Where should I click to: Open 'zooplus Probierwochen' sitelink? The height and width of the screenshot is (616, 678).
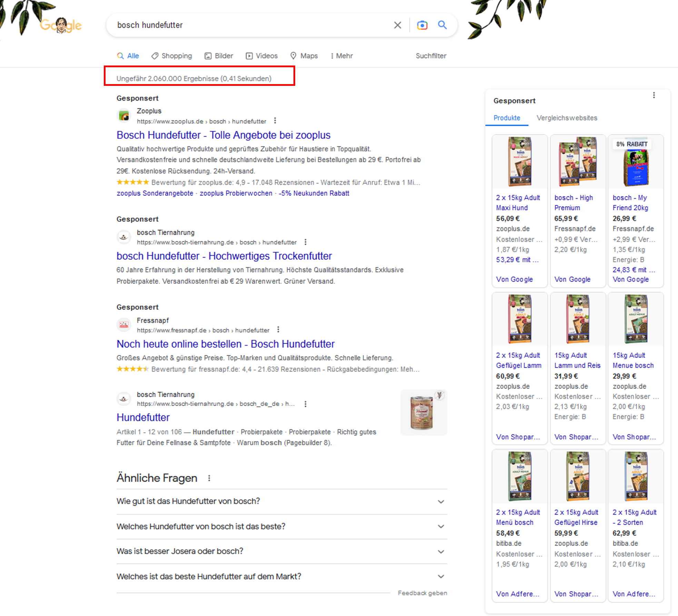(236, 193)
